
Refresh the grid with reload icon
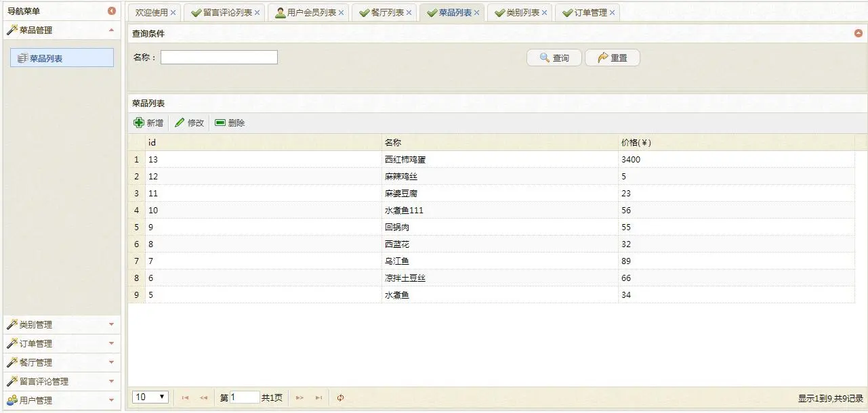coord(340,397)
